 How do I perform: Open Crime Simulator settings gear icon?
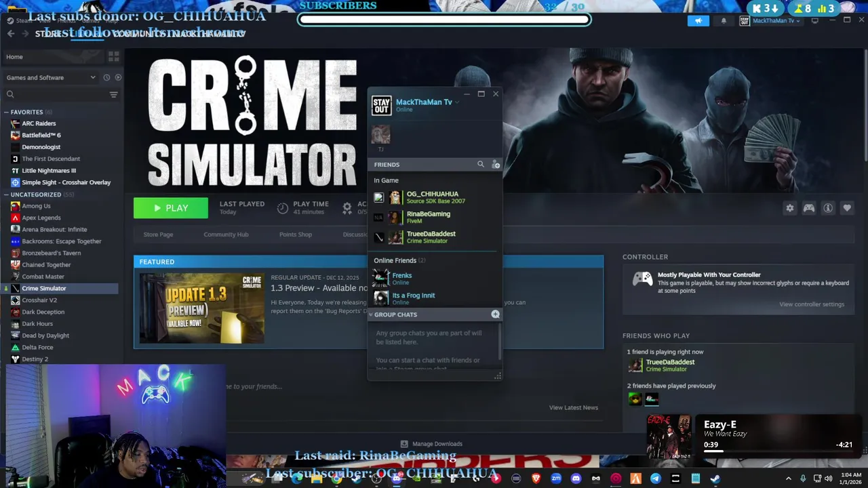[789, 208]
